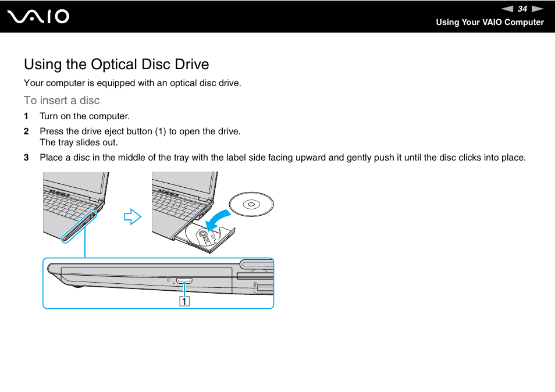
Task: Click the VAIO logo in the header
Action: 38,16
